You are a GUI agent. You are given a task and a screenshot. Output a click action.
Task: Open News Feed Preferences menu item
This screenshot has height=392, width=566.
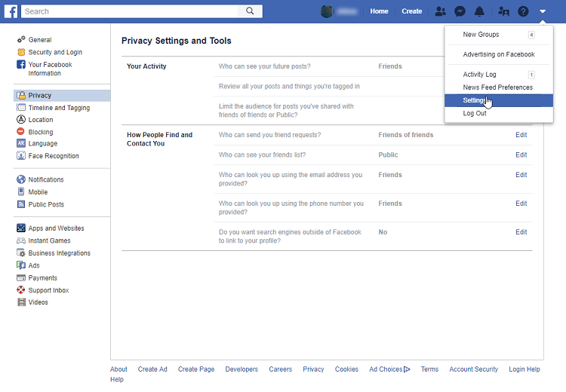coord(499,87)
